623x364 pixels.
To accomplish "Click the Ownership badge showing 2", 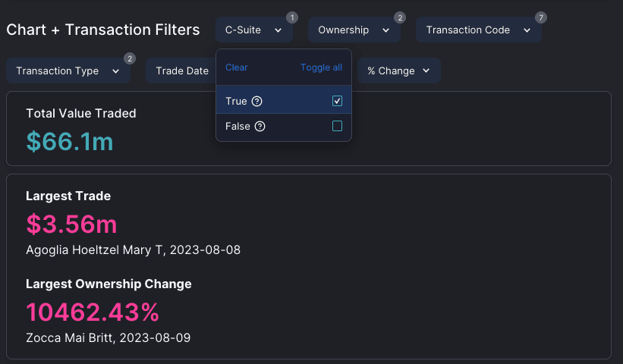I will (x=400, y=17).
